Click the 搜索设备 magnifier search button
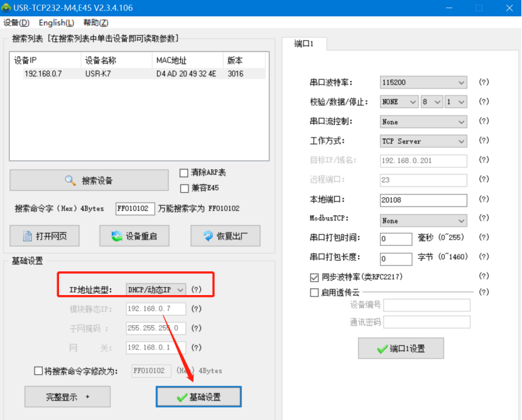Viewport: 522px width, 420px height. tap(89, 181)
